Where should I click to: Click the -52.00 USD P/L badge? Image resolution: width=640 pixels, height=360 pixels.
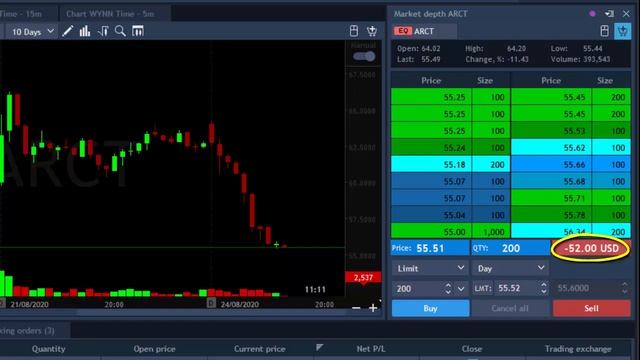coord(591,248)
